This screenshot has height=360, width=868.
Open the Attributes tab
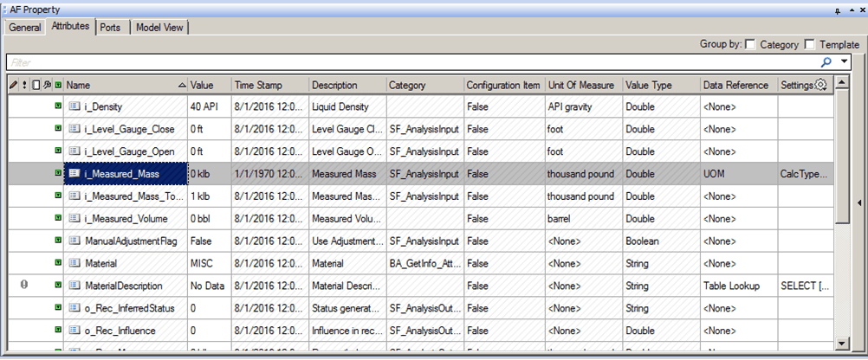(70, 26)
